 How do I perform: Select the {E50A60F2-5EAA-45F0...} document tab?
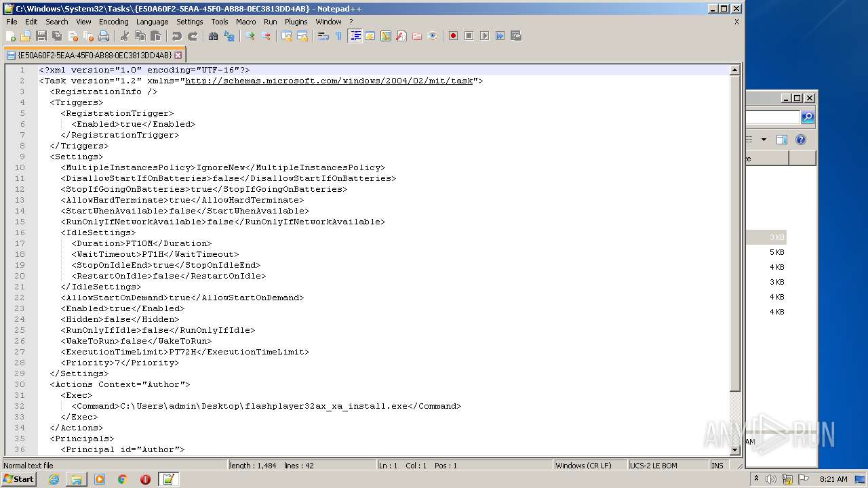pos(94,55)
